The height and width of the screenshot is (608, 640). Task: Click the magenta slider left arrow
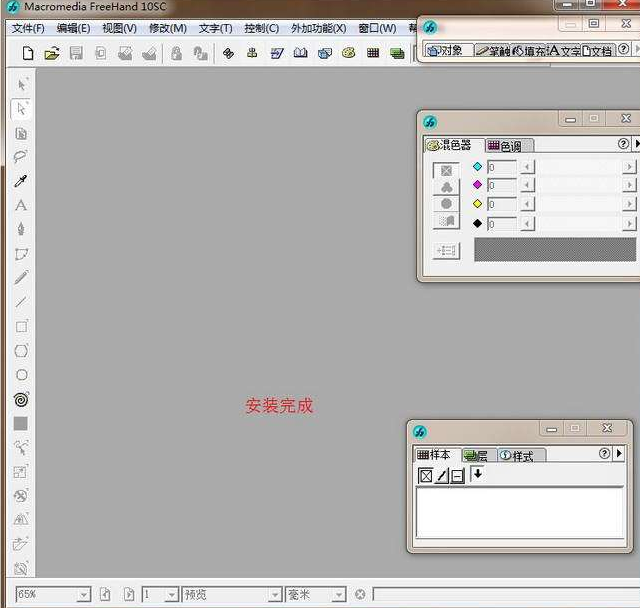[527, 185]
